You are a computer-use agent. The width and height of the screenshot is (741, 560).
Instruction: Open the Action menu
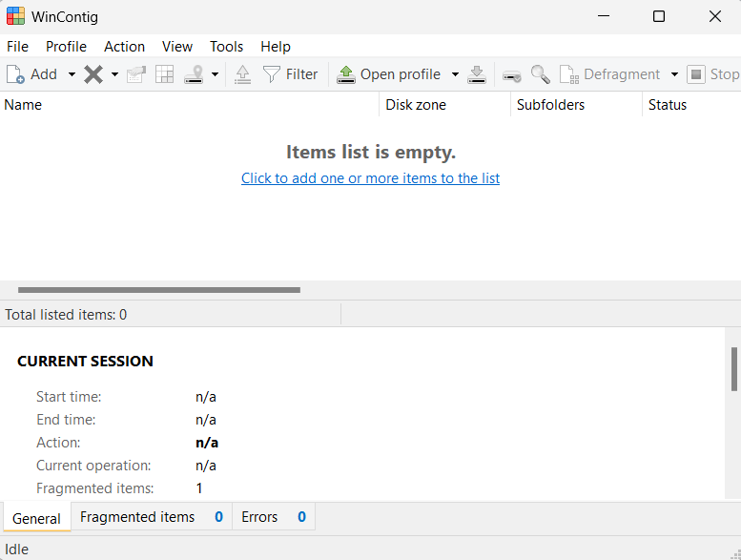click(x=124, y=46)
